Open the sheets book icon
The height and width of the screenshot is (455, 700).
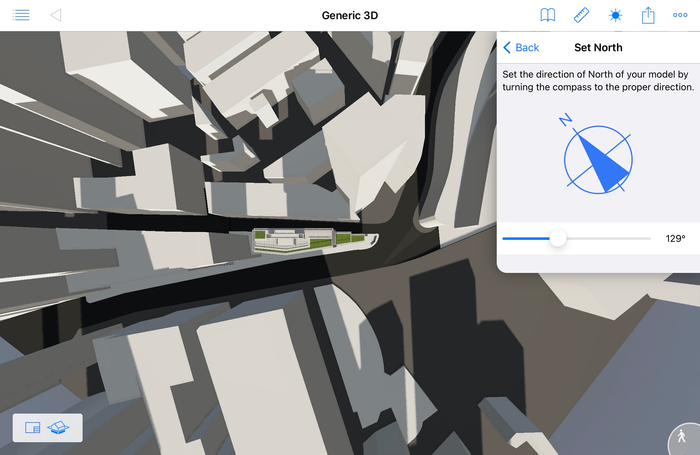tap(548, 15)
